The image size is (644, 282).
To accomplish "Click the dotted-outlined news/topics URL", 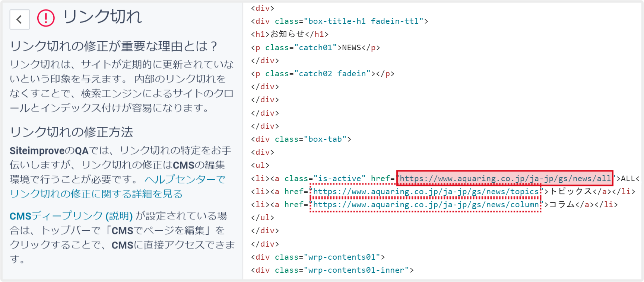I will pyautogui.click(x=425, y=192).
